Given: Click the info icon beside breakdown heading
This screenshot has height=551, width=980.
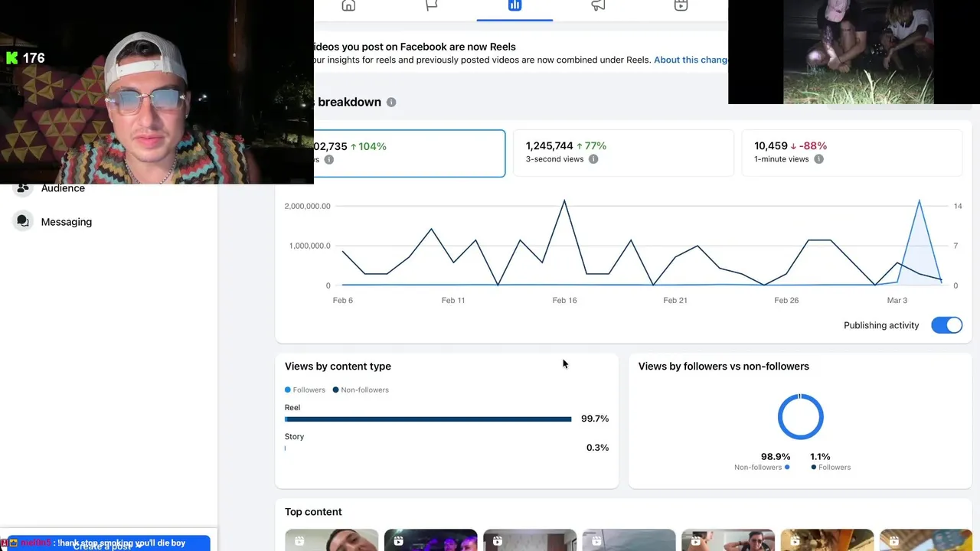Looking at the screenshot, I should [x=391, y=103].
